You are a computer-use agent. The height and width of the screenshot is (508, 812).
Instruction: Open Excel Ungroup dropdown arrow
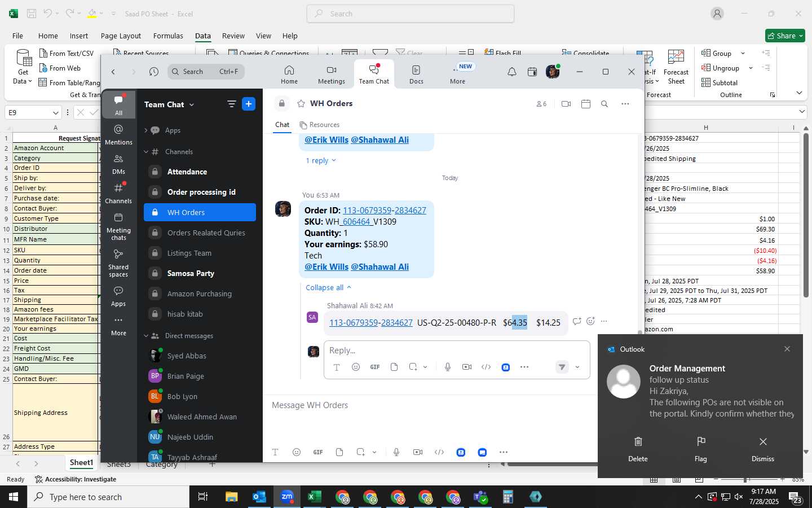(x=751, y=68)
